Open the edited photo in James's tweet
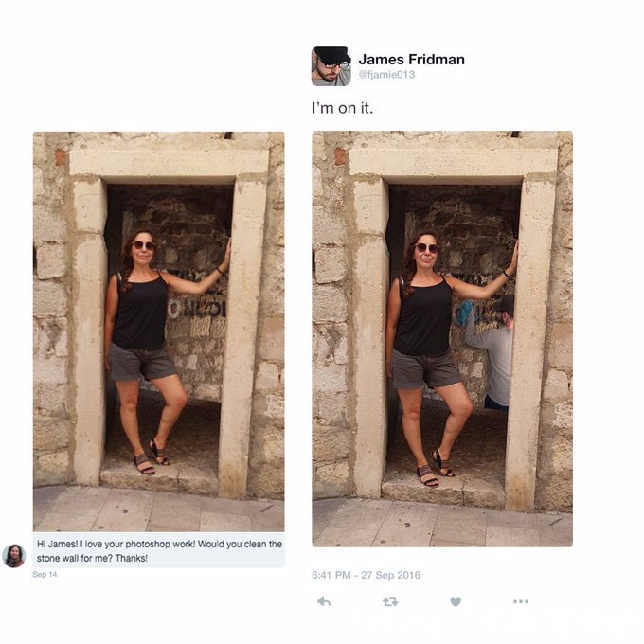Viewport: 644px width, 644px height. (442, 339)
